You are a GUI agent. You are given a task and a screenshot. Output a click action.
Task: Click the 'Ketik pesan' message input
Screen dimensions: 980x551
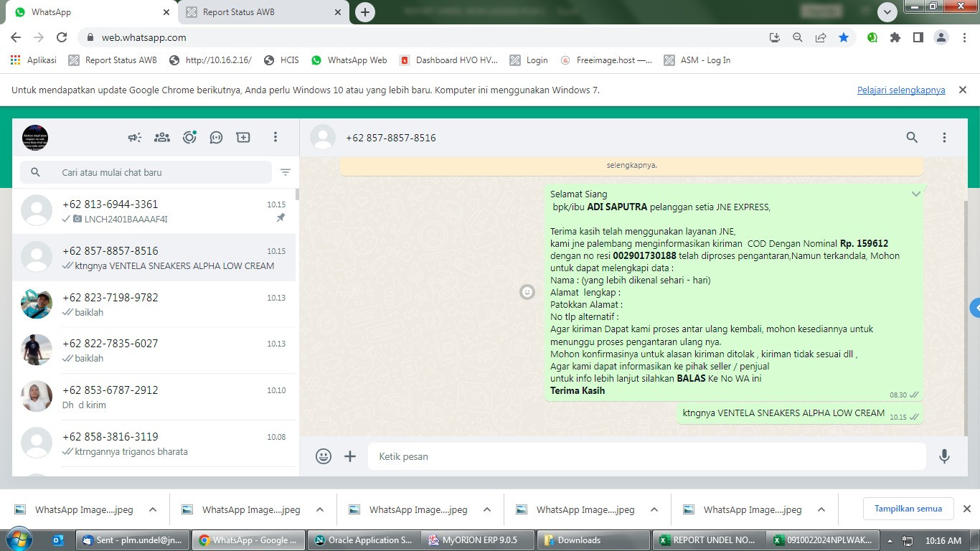(647, 456)
